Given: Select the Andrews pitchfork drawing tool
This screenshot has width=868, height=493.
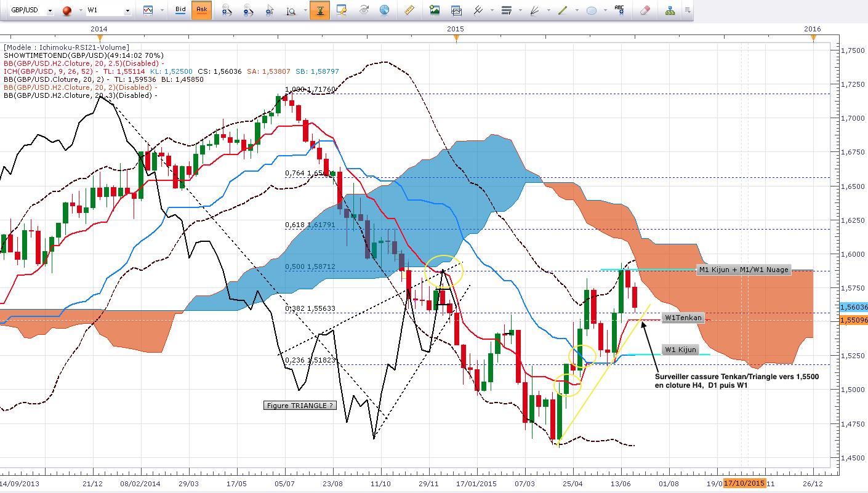Looking at the screenshot, I should pos(478,10).
